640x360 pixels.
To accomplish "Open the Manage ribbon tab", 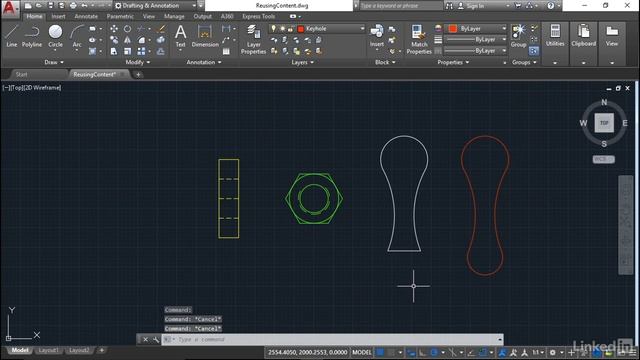I will tap(174, 16).
